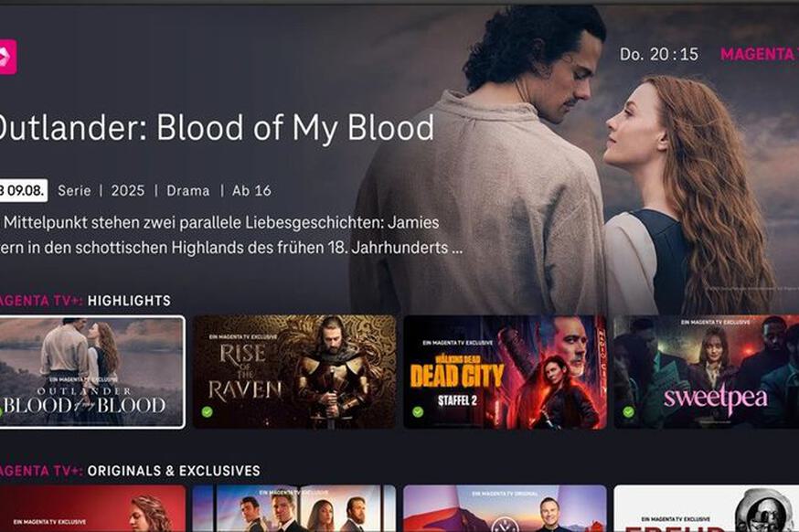The height and width of the screenshot is (532, 799).
Task: Click green checkmark on Rise of the Raven
Action: point(207,411)
